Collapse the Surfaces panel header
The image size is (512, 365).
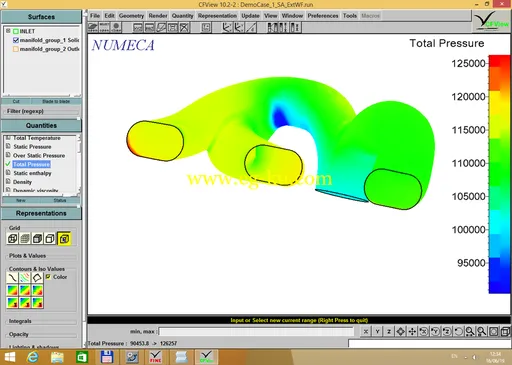(41, 17)
